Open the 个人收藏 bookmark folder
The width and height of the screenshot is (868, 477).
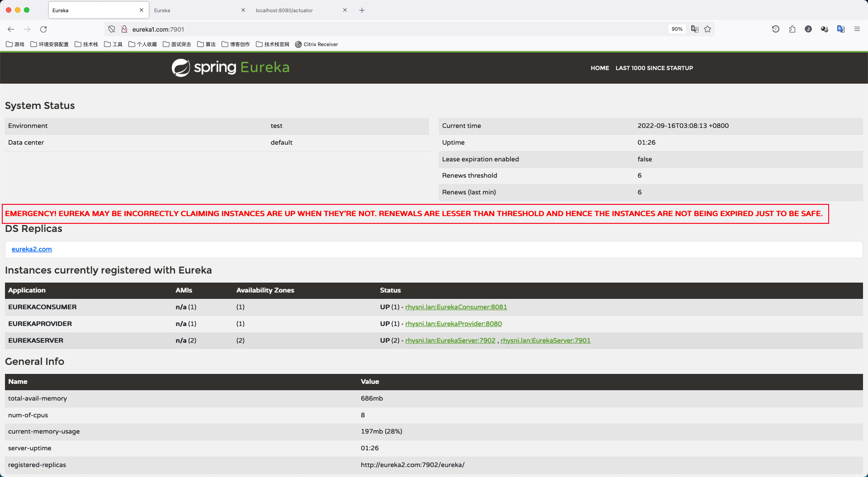pos(142,44)
